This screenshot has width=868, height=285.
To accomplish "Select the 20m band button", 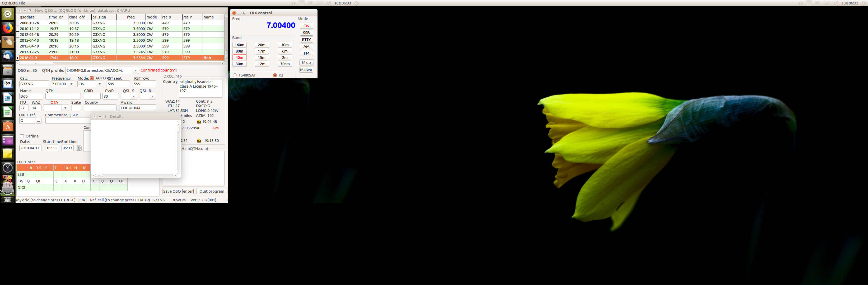I will click(x=262, y=45).
